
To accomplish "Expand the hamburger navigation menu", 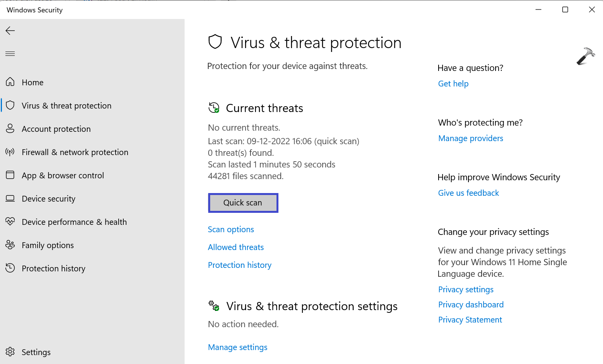I will [x=10, y=53].
